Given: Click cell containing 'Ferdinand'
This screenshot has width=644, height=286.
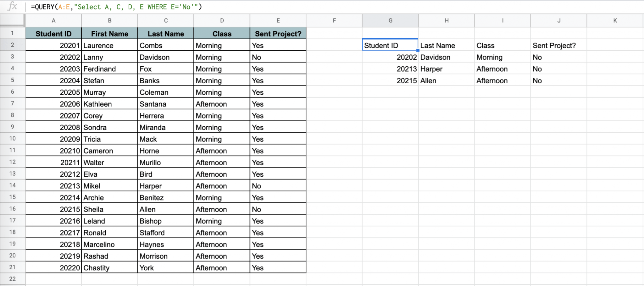Looking at the screenshot, I should 109,69.
